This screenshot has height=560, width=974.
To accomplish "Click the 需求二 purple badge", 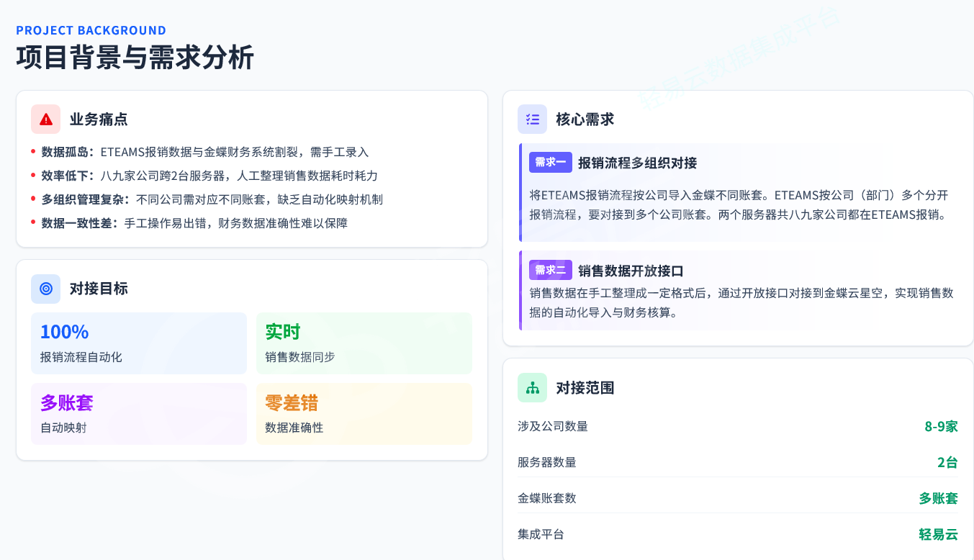I will [551, 271].
